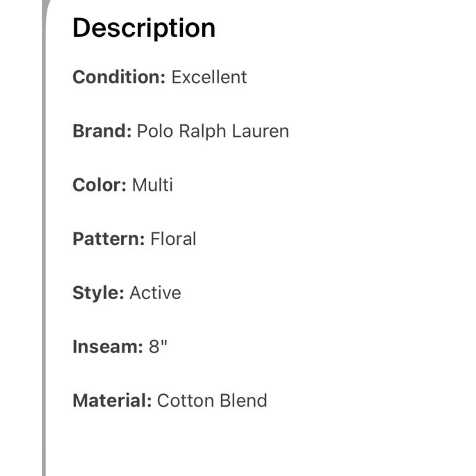Click the Floral pattern value

tap(173, 239)
